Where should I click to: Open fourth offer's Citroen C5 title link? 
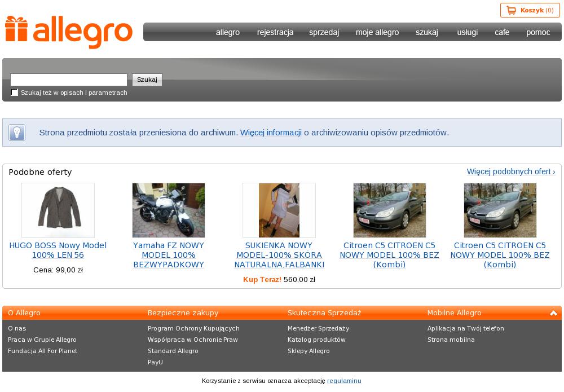pyautogui.click(x=390, y=255)
